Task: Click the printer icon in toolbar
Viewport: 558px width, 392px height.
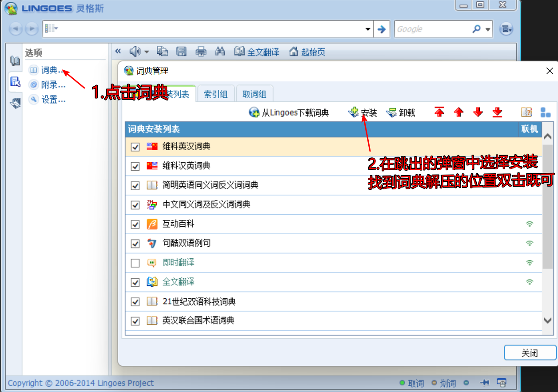Action: point(201,52)
